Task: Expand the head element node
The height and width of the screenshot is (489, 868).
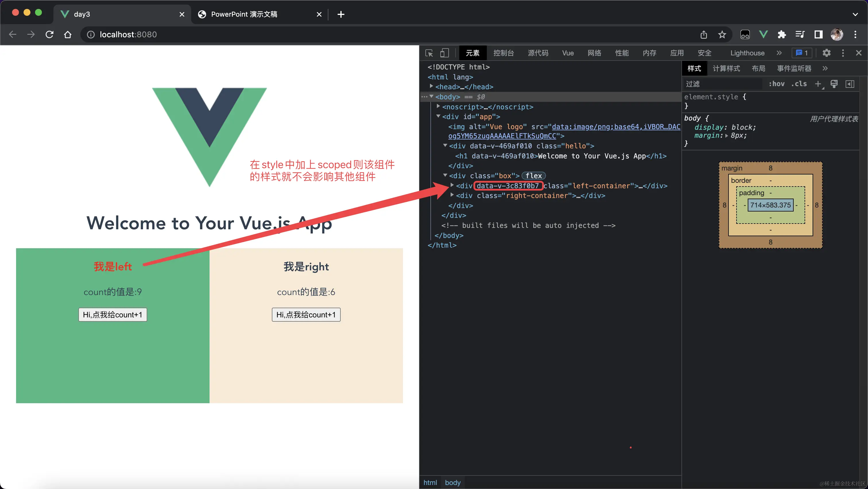Action: (x=431, y=87)
